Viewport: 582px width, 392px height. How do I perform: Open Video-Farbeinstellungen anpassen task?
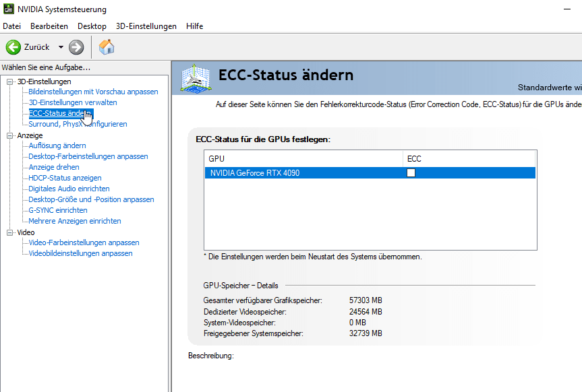point(84,242)
